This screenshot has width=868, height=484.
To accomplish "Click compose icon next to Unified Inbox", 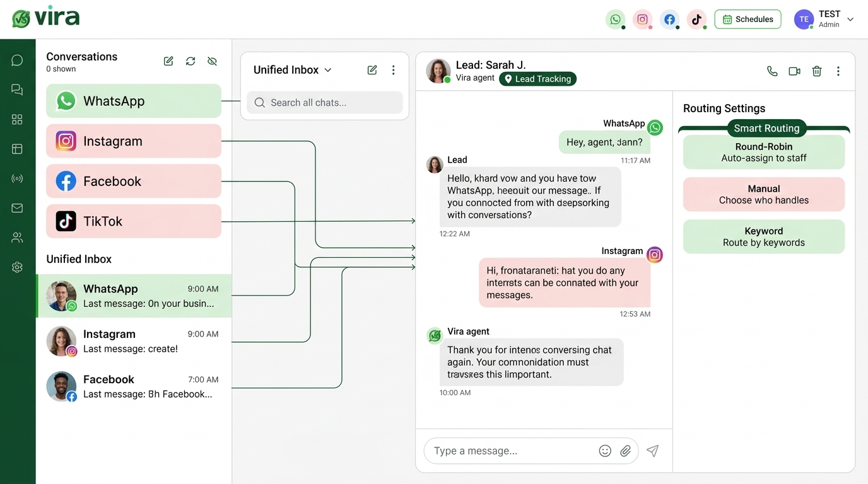I will tap(372, 70).
